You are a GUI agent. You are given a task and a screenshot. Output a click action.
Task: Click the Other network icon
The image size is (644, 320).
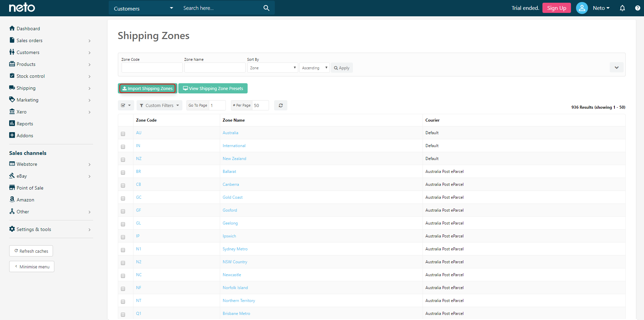12,211
